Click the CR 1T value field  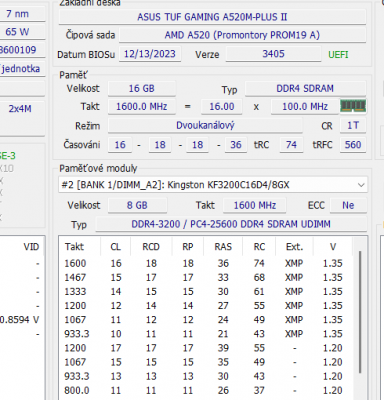click(x=353, y=125)
